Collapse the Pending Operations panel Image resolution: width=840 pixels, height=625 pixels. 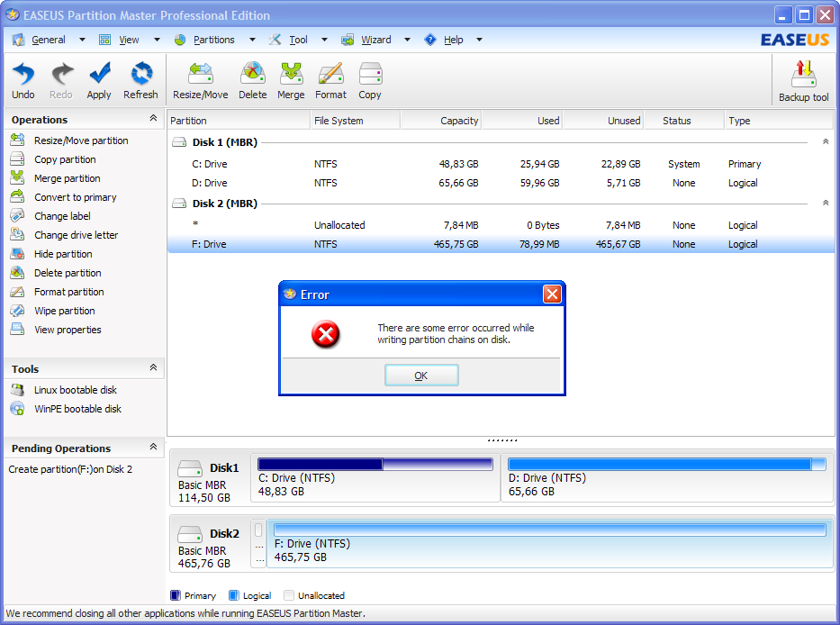click(153, 447)
